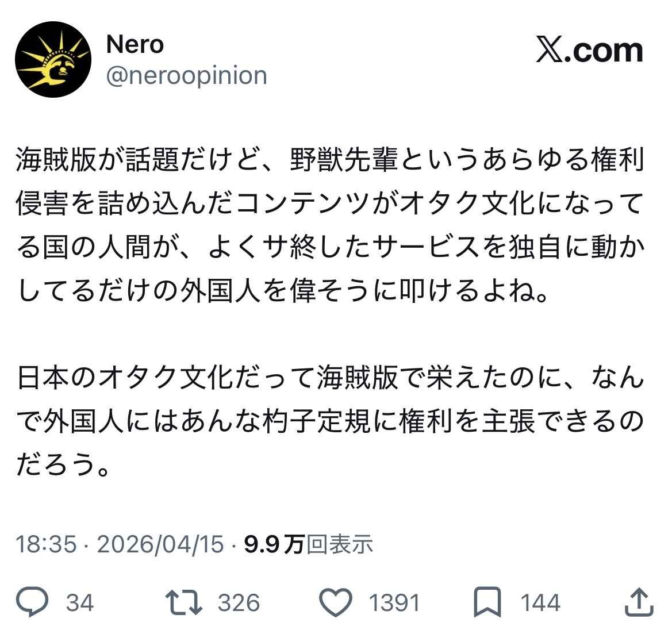Click the bookmark count 144
This screenshot has width=672, height=630.
coord(540,602)
